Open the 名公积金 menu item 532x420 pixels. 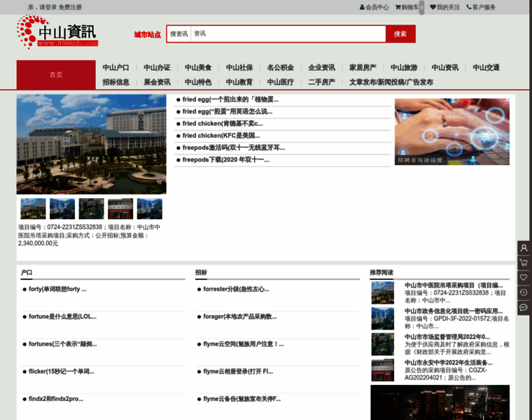pyautogui.click(x=280, y=67)
